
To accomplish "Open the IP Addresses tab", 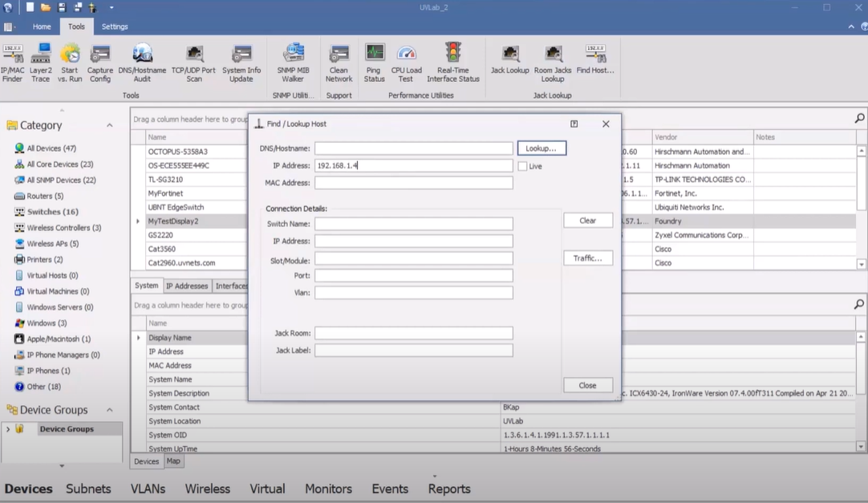I will 187,286.
